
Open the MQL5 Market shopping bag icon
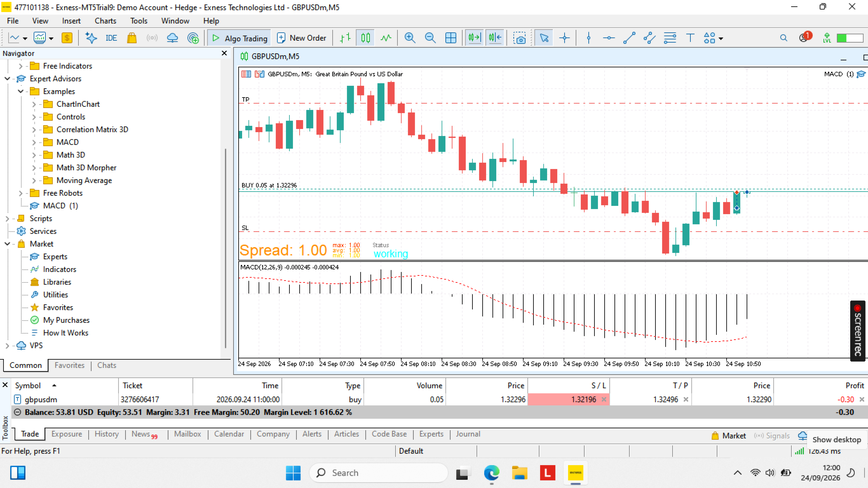(132, 38)
